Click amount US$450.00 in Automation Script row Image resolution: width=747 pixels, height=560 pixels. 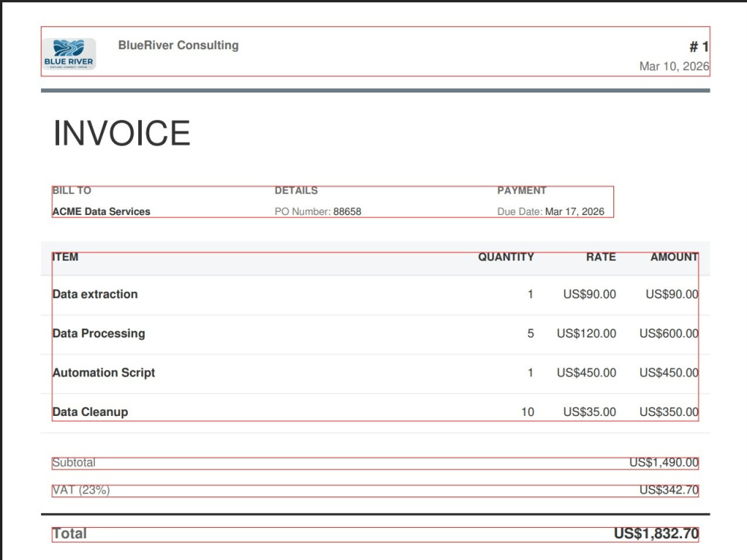(669, 373)
